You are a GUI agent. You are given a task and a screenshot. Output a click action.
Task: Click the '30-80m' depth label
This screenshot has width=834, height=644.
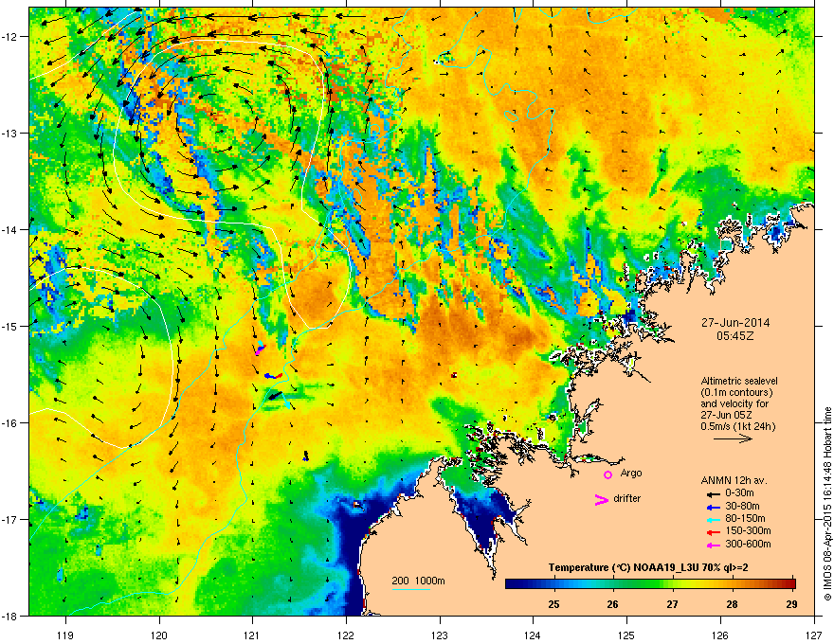click(x=742, y=506)
